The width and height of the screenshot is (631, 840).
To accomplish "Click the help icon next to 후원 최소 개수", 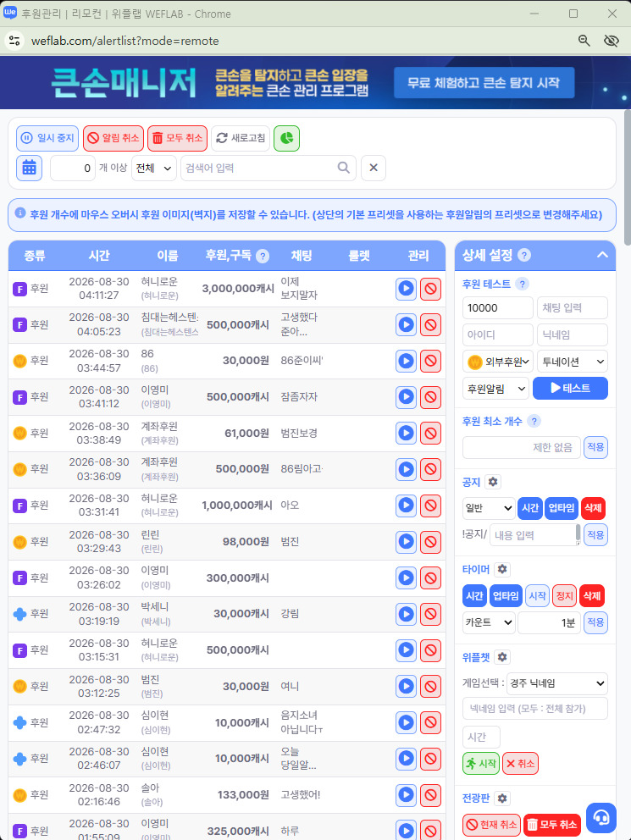I will tap(534, 421).
